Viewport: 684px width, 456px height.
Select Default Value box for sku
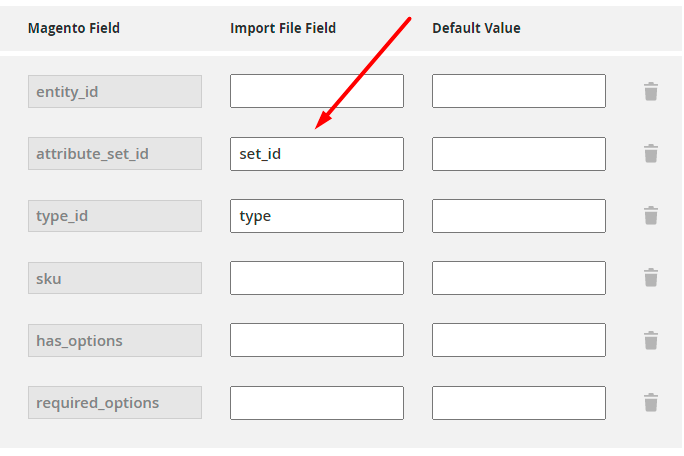point(519,278)
